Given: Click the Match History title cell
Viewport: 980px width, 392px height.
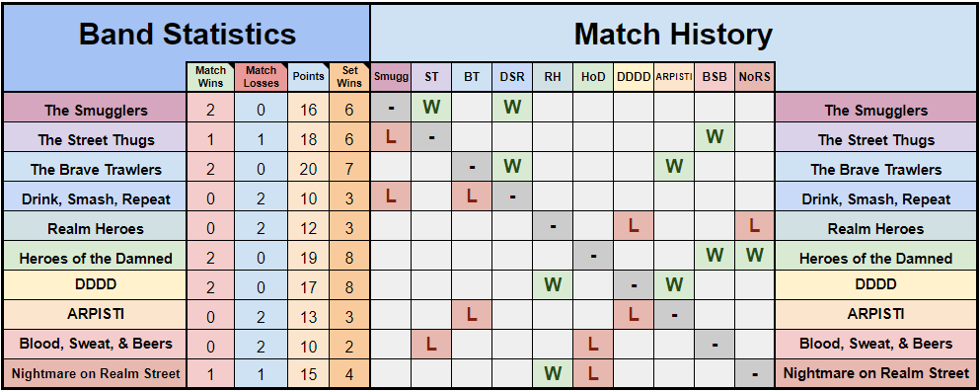Looking at the screenshot, I should [673, 34].
